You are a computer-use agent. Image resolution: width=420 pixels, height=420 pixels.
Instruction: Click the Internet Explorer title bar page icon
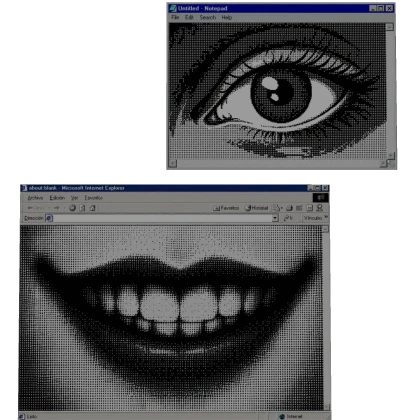[24, 188]
